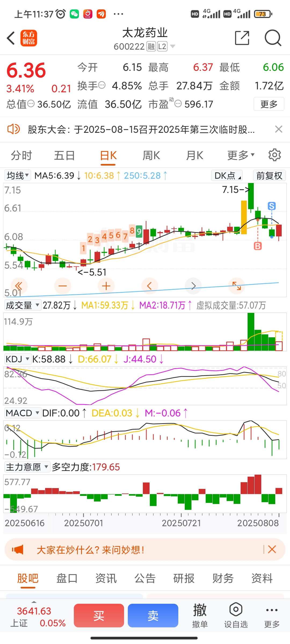Tap the share/export icon

pos(242,38)
